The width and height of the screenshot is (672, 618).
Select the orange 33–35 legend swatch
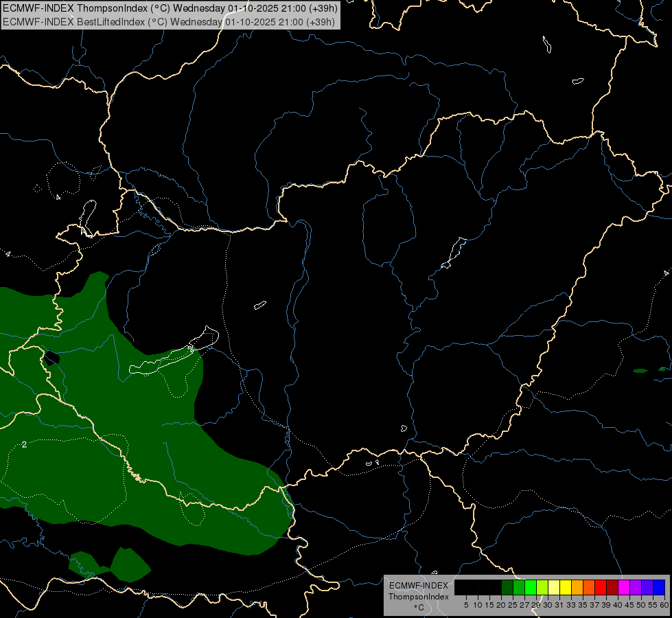(x=577, y=587)
